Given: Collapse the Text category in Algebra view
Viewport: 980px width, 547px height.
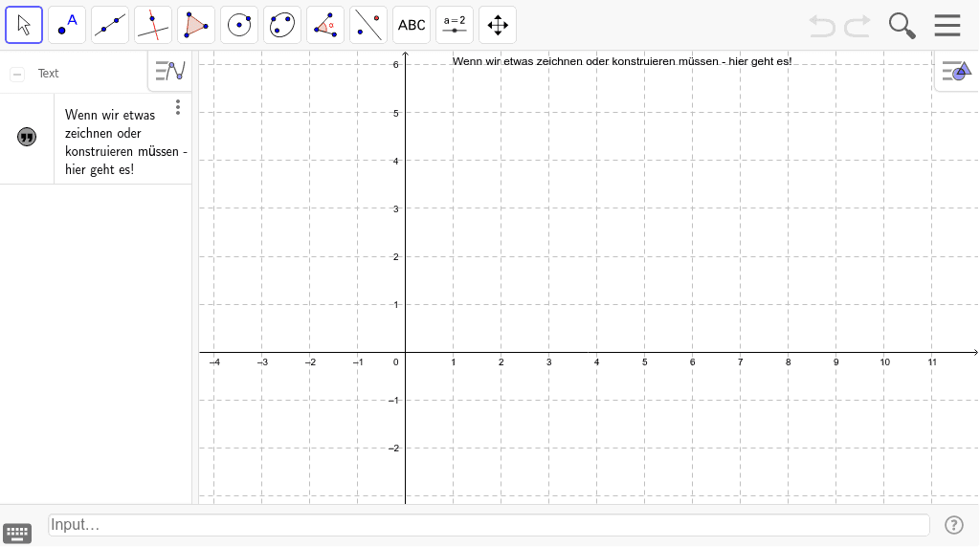Looking at the screenshot, I should pyautogui.click(x=17, y=74).
